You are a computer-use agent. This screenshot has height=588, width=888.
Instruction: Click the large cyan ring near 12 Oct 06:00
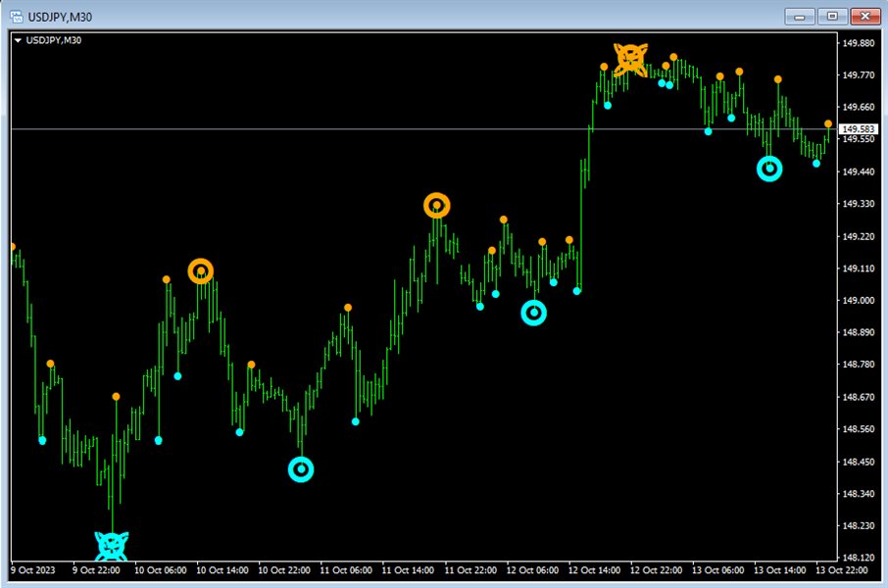tap(533, 313)
